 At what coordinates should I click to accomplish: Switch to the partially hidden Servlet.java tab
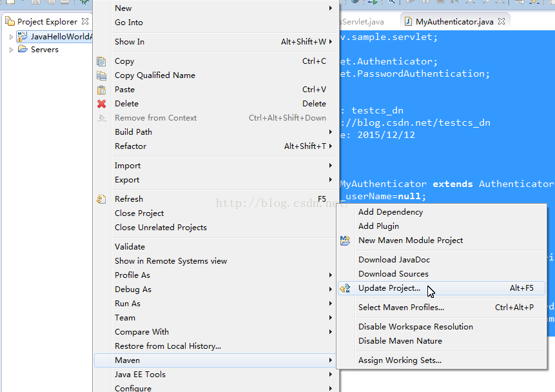362,22
